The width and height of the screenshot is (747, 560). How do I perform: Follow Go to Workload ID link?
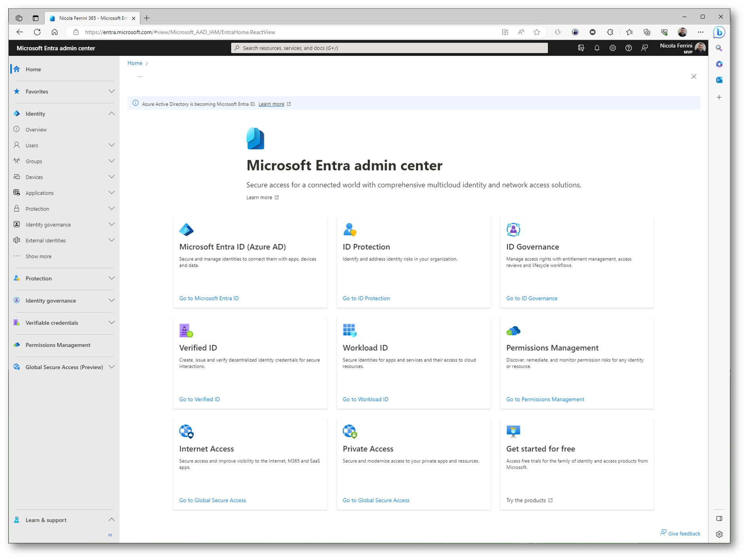[366, 399]
